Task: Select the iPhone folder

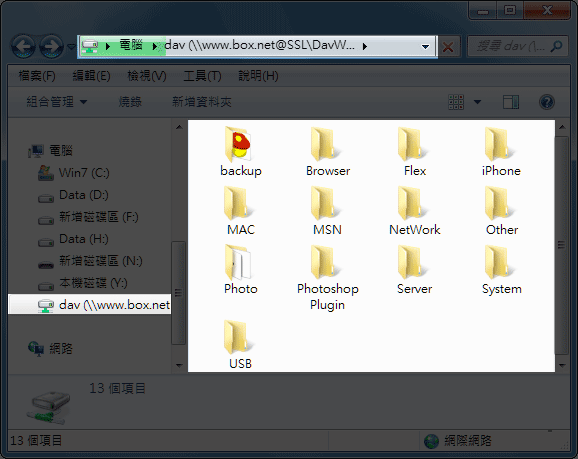Action: point(501,152)
